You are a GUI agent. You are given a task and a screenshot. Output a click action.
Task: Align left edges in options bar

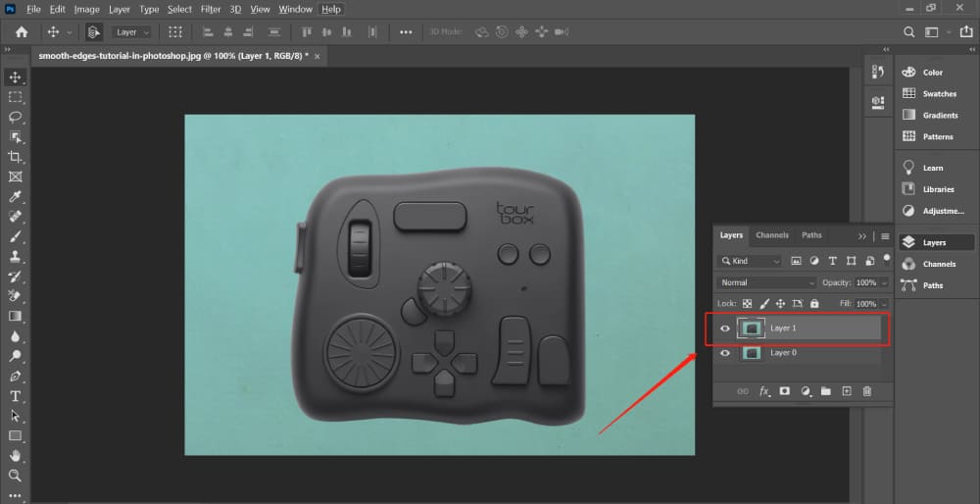(209, 32)
